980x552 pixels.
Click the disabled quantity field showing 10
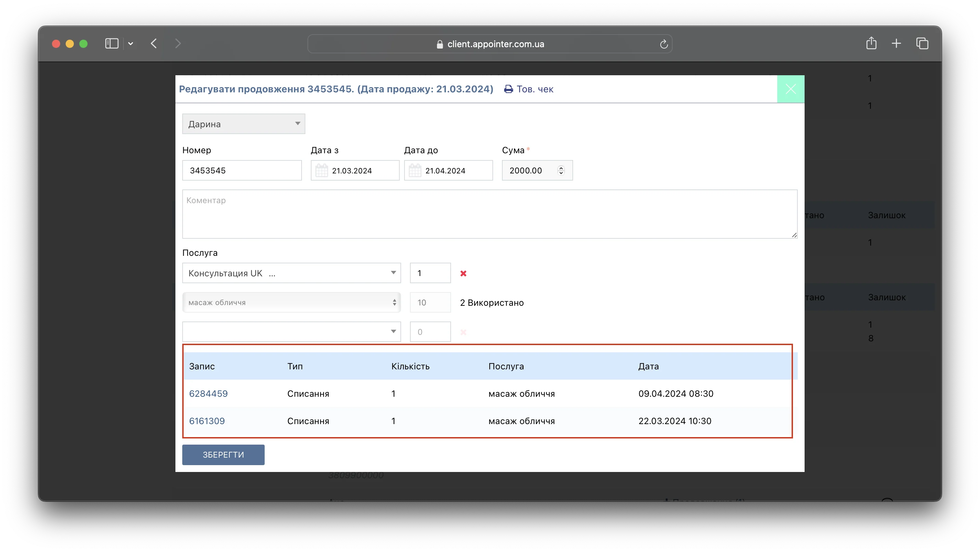click(x=430, y=302)
